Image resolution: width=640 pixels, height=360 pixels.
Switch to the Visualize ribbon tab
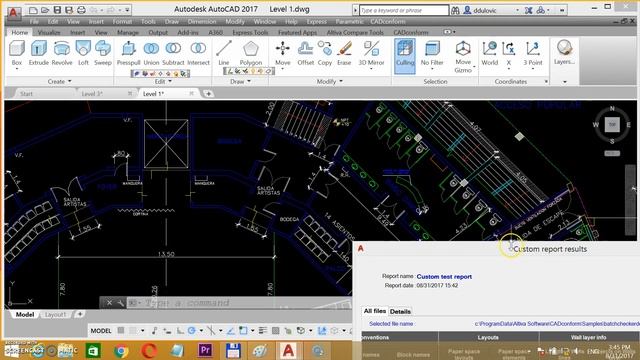(49, 32)
